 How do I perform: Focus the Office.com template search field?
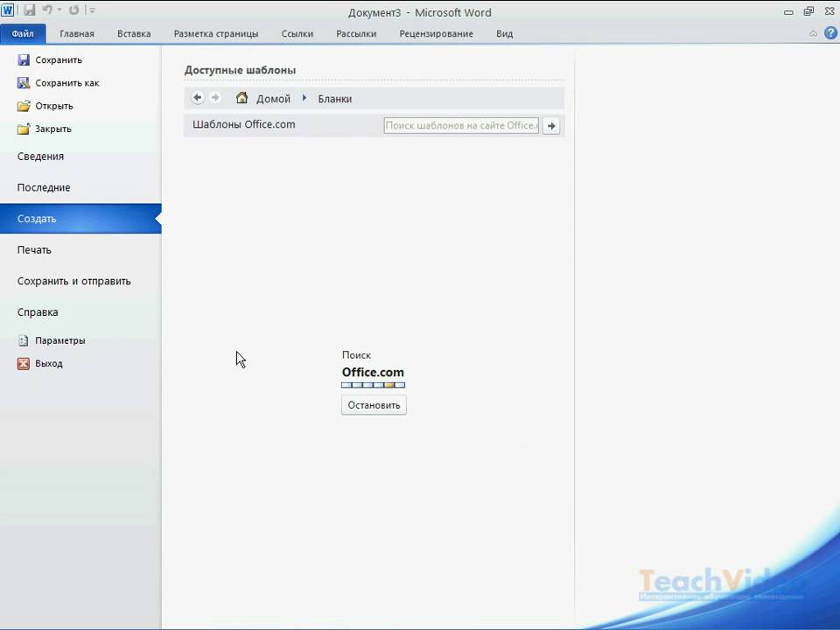pos(461,125)
